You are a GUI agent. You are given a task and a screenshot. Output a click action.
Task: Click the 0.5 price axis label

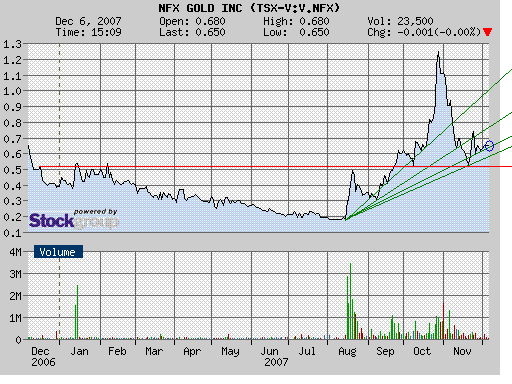12,170
